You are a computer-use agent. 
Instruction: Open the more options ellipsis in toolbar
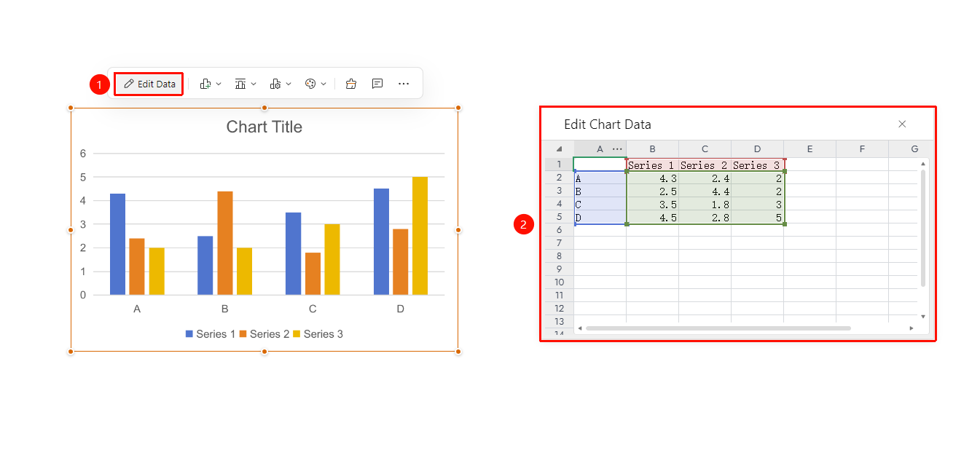[x=404, y=84]
